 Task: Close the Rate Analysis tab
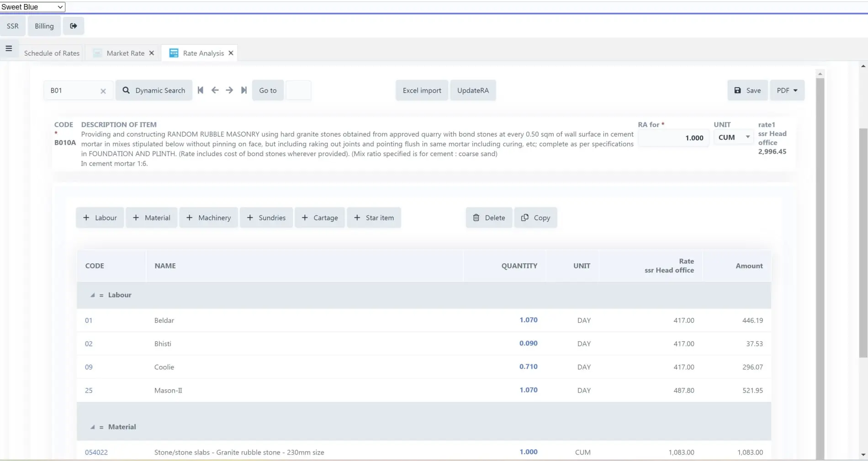click(x=231, y=53)
